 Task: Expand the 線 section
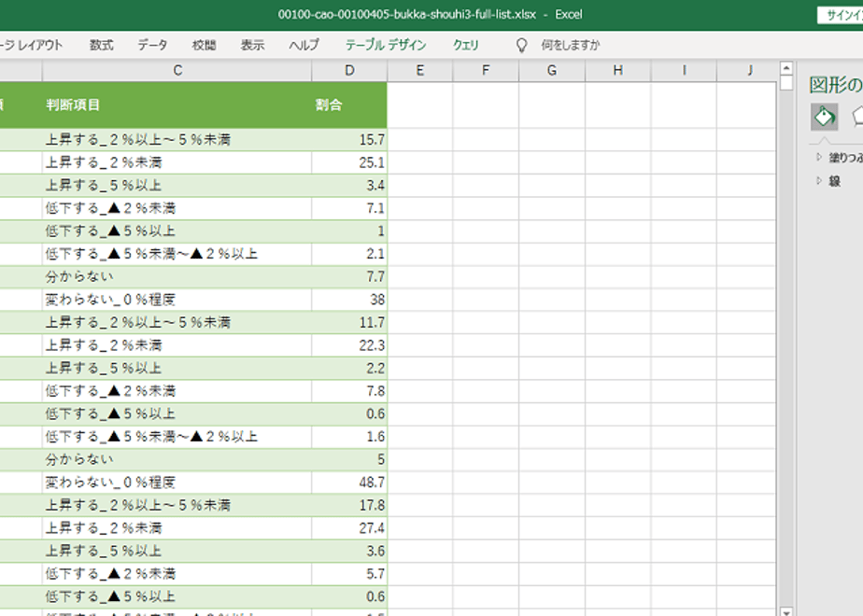pyautogui.click(x=828, y=181)
